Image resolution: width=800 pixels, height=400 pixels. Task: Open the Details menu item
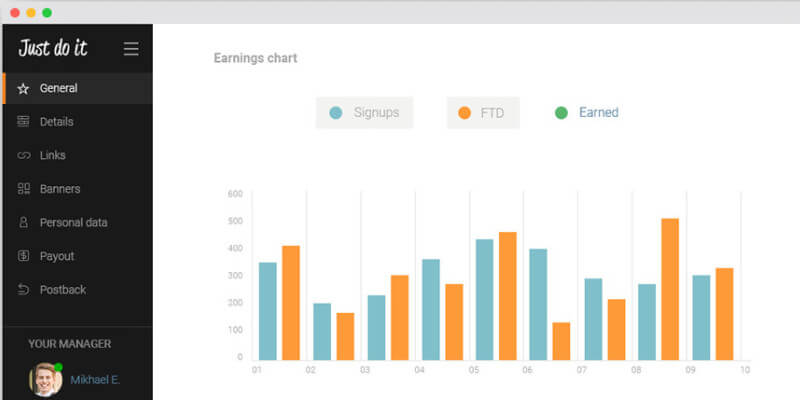[56, 122]
